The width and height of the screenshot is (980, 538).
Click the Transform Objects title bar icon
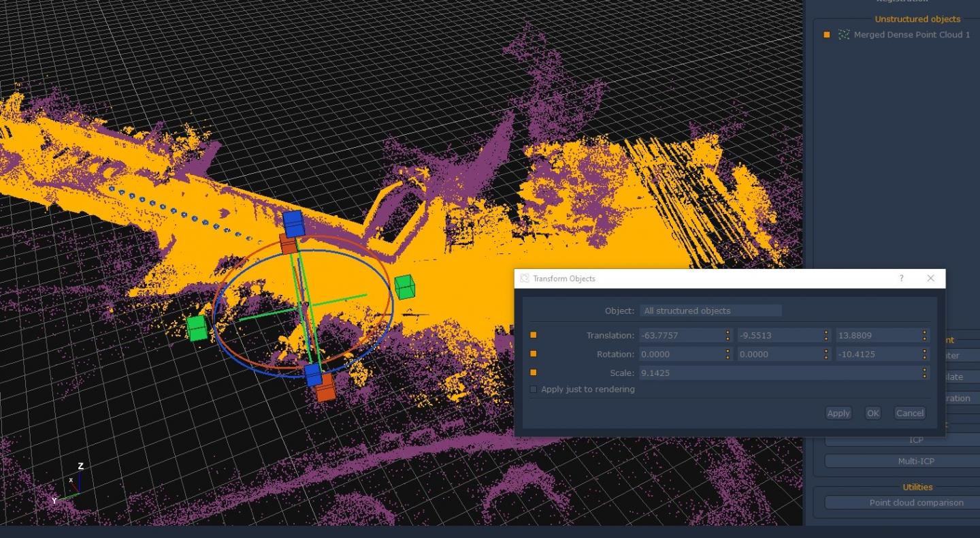[525, 279]
